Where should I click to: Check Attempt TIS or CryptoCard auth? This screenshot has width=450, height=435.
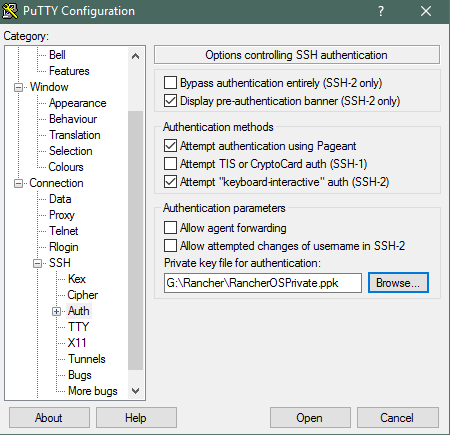coord(170,164)
